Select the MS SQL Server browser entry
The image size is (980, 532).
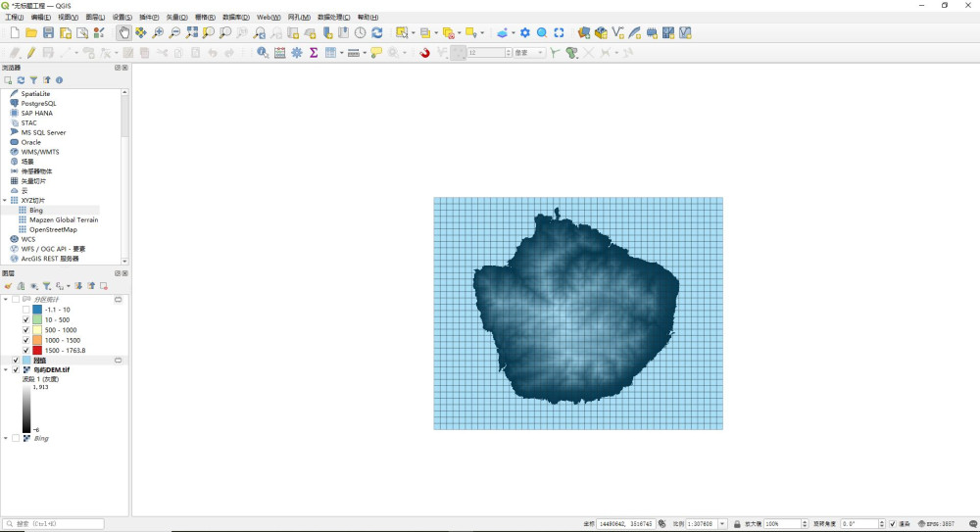(x=43, y=132)
